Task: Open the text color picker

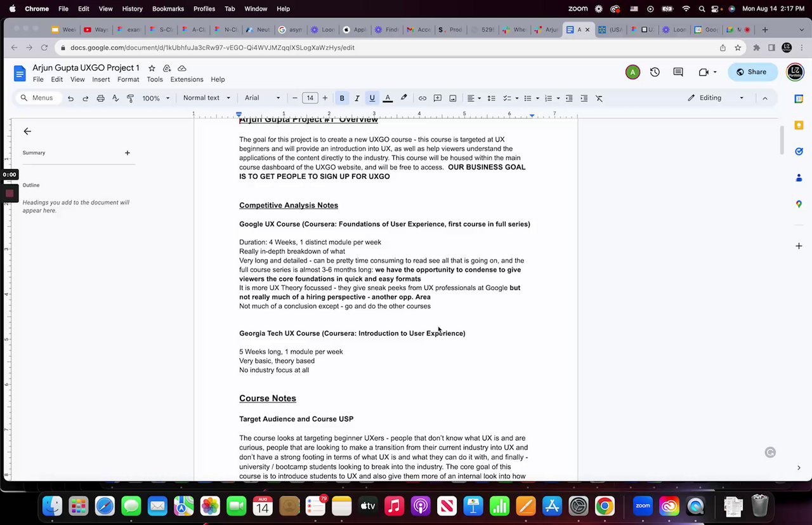Action: [x=388, y=98]
